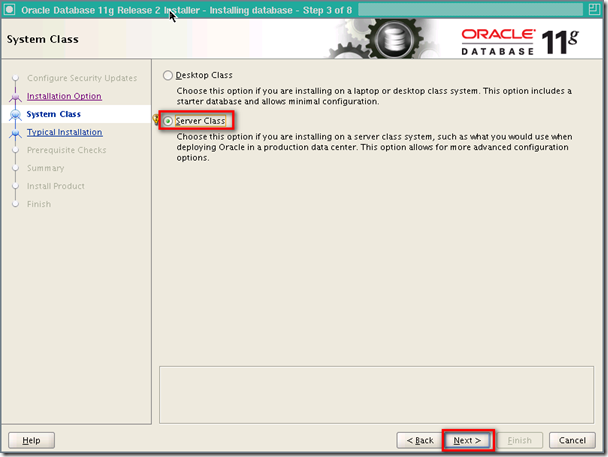Select the Desktop Class radio button
Image resolution: width=608 pixels, height=457 pixels.
tap(168, 75)
